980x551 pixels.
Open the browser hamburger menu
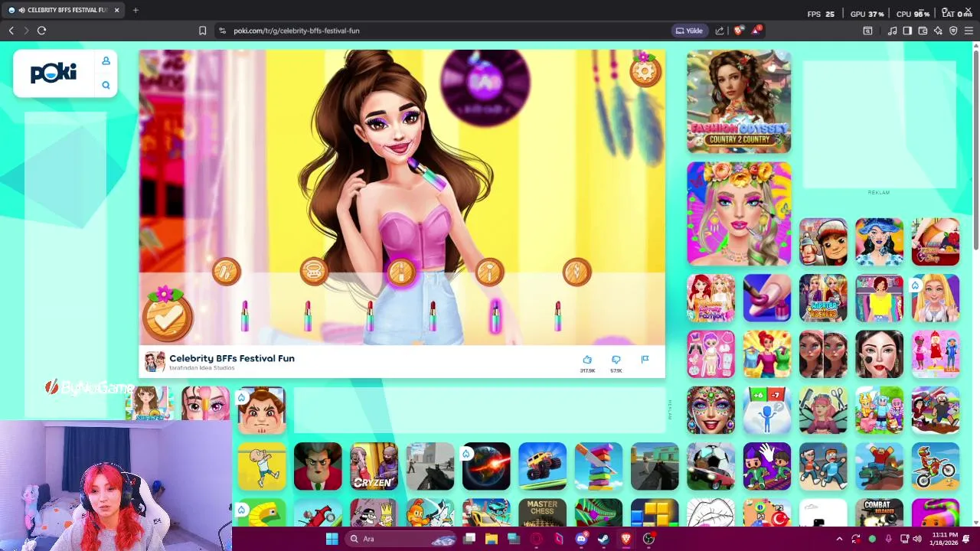[969, 31]
